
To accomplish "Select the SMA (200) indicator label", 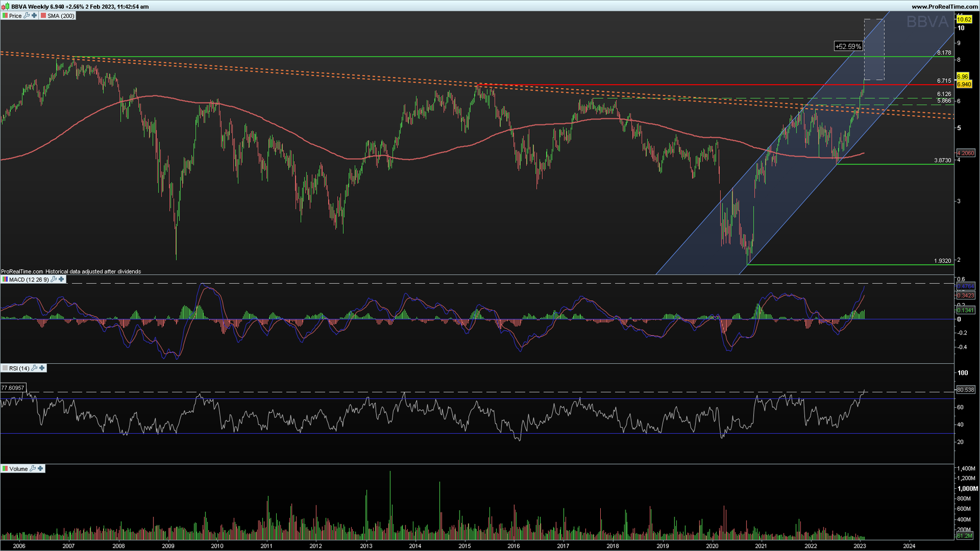I will click(61, 16).
